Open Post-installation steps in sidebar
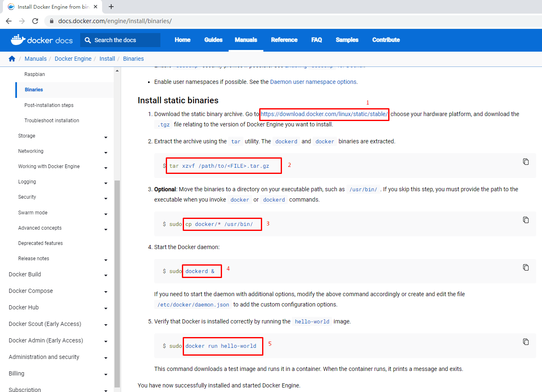Screen dimensions: 542x392 tap(49, 105)
